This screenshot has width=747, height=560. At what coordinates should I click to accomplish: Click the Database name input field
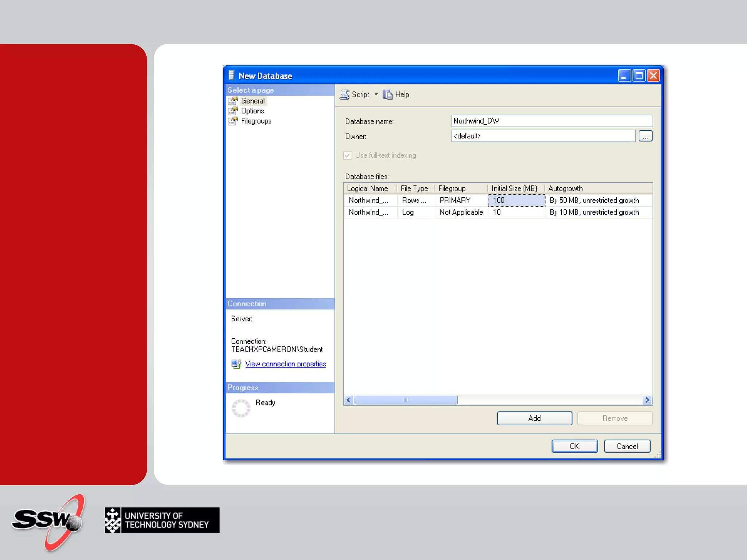[551, 121]
